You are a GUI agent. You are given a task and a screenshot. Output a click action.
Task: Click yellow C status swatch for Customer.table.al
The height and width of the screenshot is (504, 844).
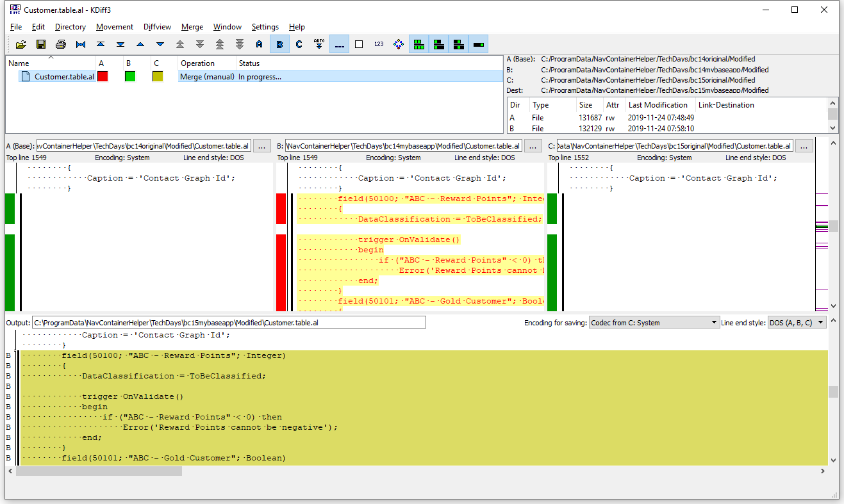(x=158, y=76)
